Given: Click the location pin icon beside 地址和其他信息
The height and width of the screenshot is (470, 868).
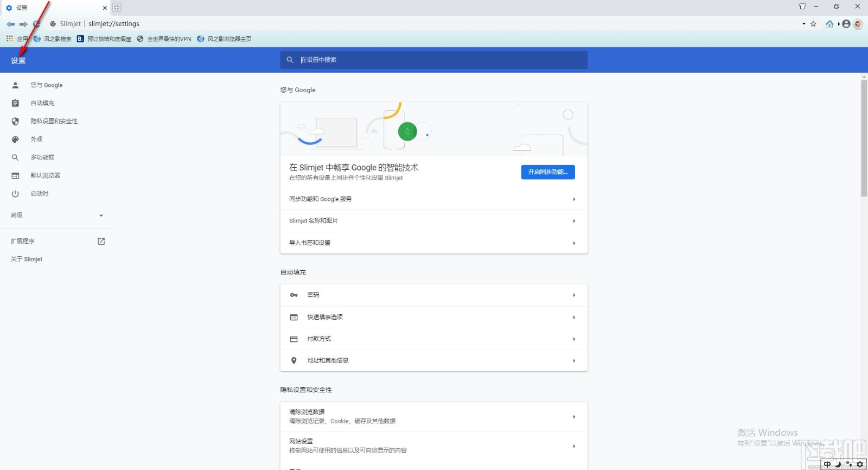Looking at the screenshot, I should point(293,360).
